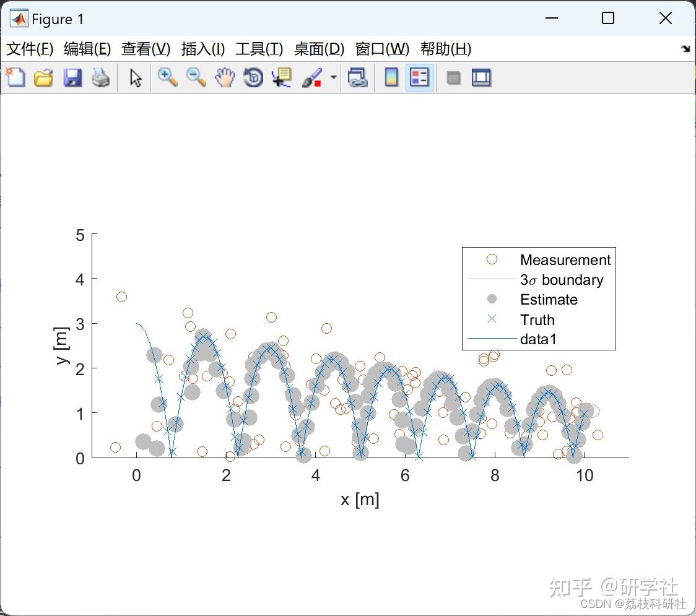Viewport: 696px width, 616px height.
Task: Select the Zoom Out tool
Action: [x=196, y=77]
